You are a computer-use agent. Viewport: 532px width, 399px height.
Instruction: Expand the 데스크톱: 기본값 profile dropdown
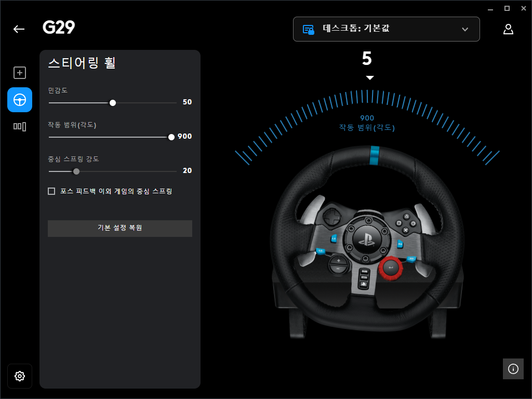tap(386, 29)
